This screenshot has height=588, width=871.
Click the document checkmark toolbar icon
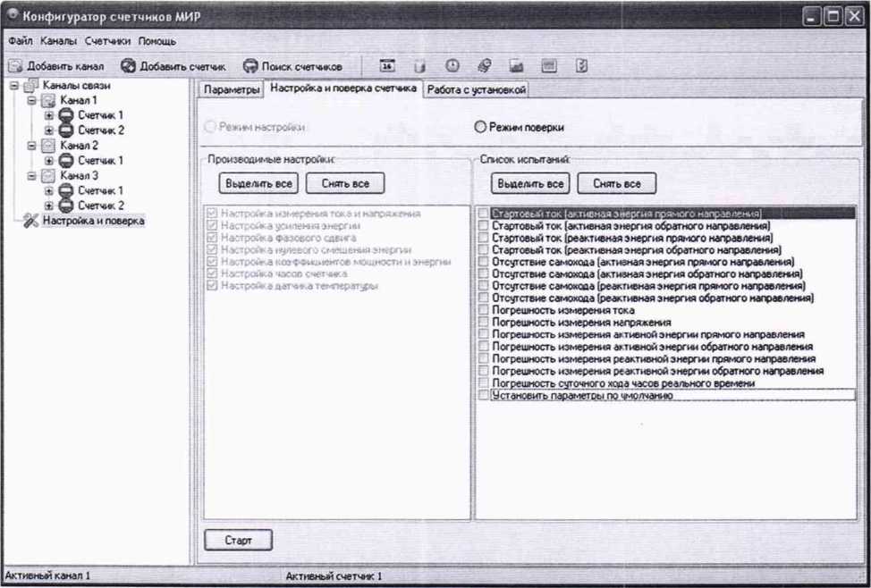coord(581,66)
